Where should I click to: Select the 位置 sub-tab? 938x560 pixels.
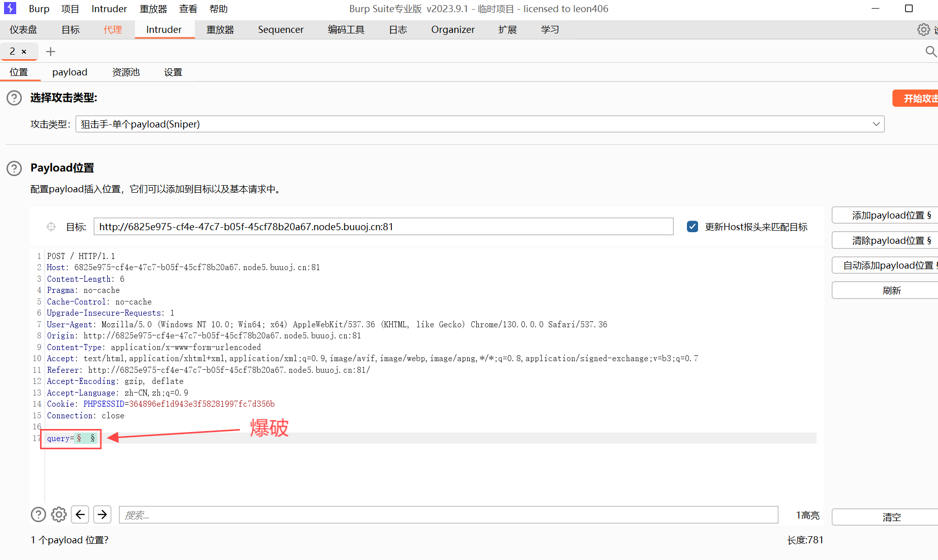(x=19, y=72)
